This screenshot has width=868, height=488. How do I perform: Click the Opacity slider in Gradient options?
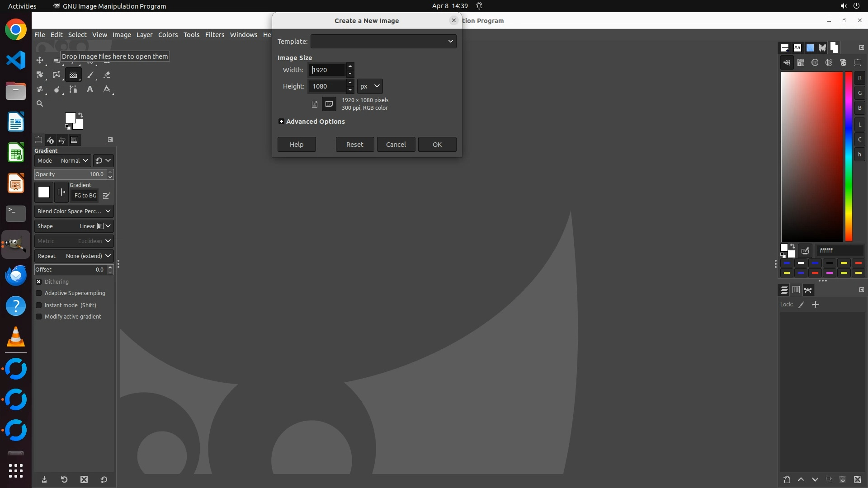click(x=70, y=174)
